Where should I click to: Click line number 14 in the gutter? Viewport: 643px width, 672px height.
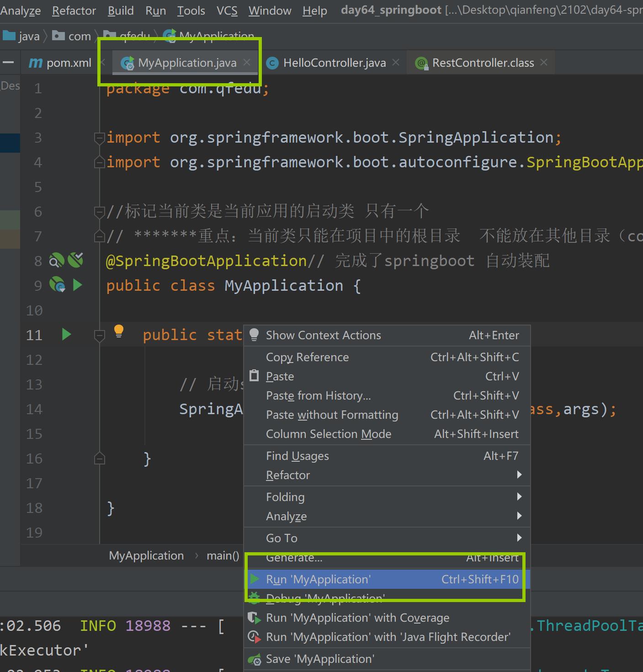[x=34, y=409]
